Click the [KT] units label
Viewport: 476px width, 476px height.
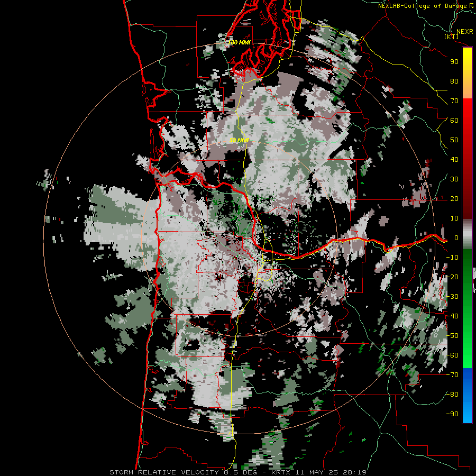452,36
